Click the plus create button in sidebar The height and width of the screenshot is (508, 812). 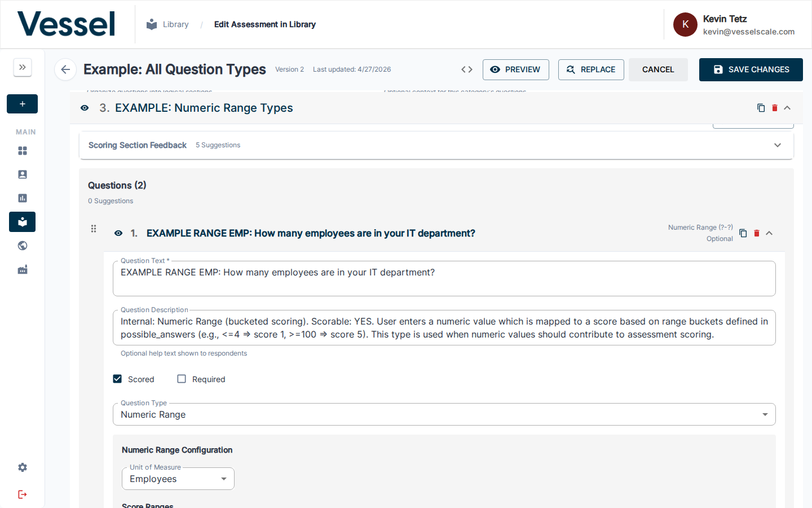tap(23, 104)
